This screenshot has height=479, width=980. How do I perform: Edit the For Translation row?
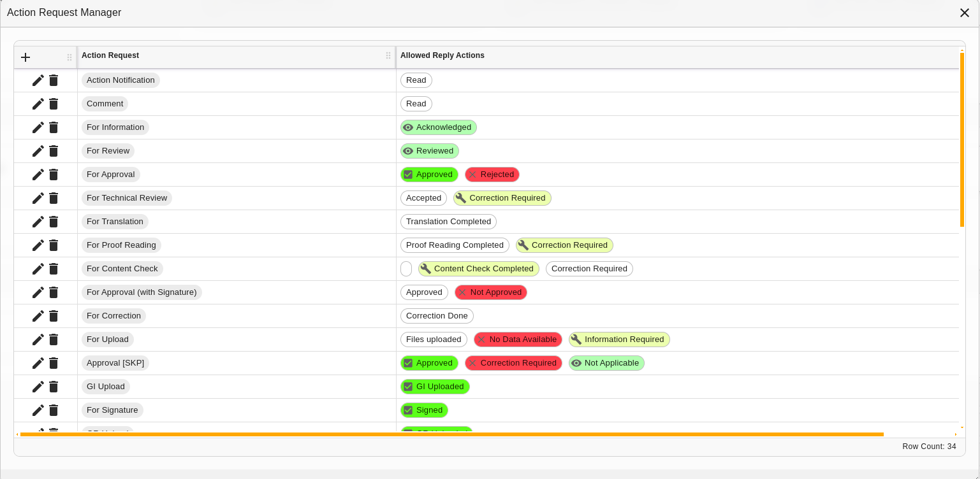click(x=38, y=222)
